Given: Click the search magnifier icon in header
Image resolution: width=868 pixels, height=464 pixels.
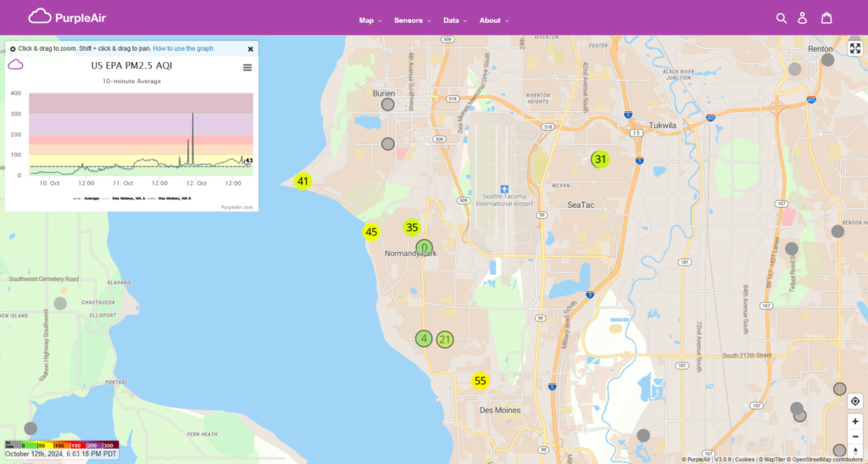Looking at the screenshot, I should (782, 18).
